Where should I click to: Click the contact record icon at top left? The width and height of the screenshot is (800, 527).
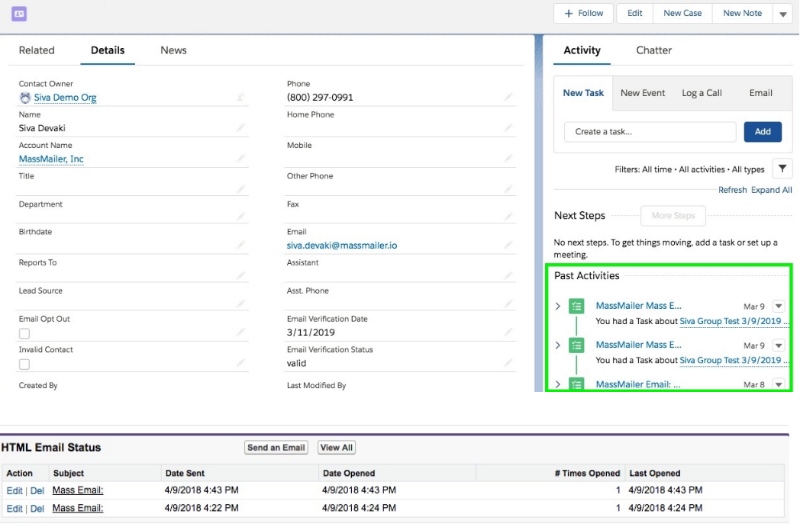(x=19, y=14)
